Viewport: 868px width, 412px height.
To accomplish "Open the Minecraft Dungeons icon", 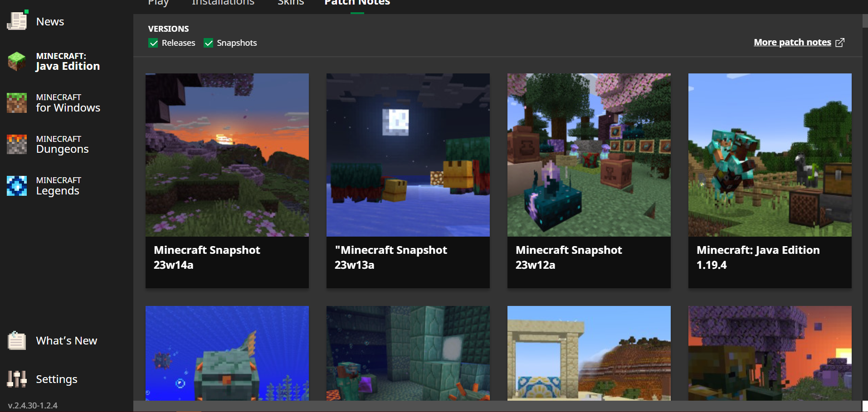I will pos(17,144).
